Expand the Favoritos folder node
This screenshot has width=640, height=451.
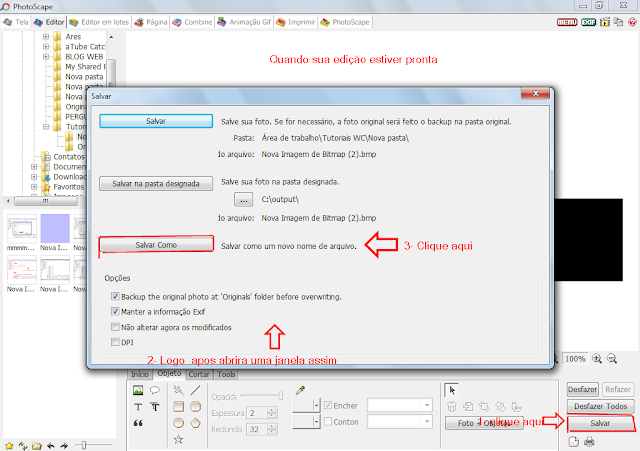coord(34,187)
